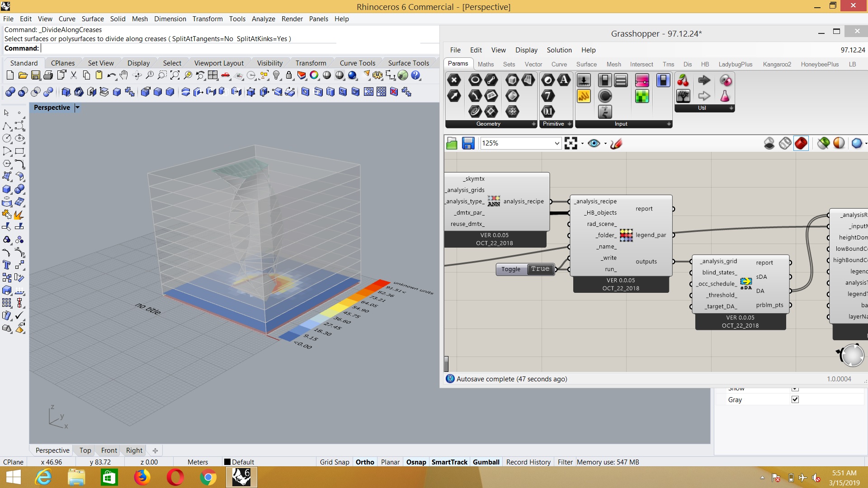Toggle Grid Snap in status bar
This screenshot has width=868, height=488.
click(335, 462)
